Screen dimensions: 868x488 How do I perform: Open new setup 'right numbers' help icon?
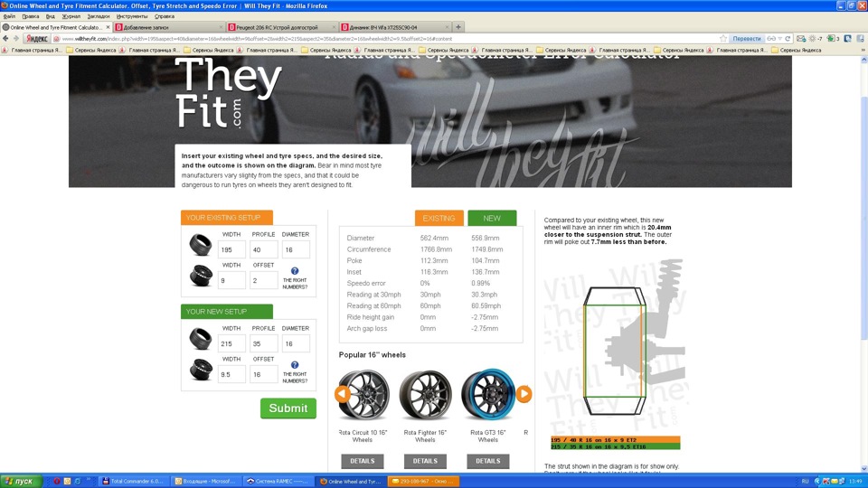(x=295, y=365)
